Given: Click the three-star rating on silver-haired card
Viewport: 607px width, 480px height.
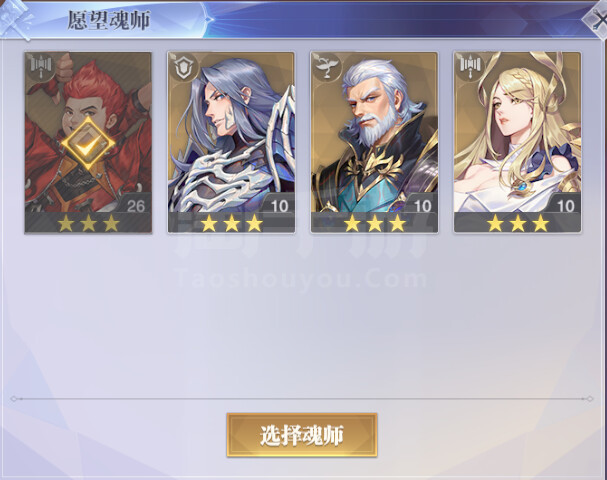Looking at the screenshot, I should pos(231,223).
